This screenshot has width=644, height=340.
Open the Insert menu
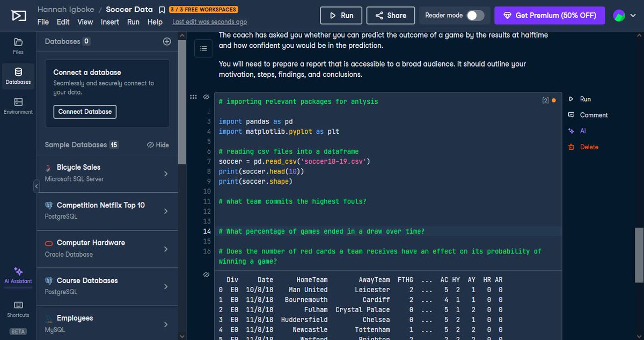(110, 22)
